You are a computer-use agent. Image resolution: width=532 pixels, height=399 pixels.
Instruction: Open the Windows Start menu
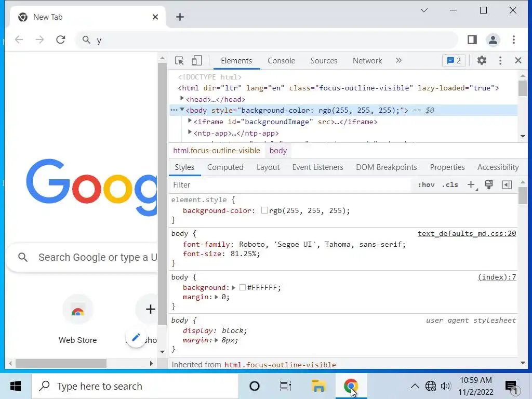pyautogui.click(x=16, y=386)
